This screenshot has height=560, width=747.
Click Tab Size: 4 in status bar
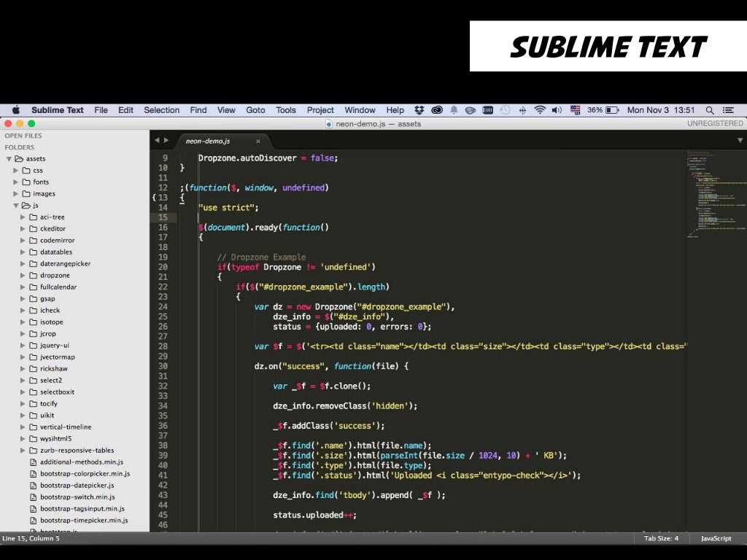[x=661, y=538]
